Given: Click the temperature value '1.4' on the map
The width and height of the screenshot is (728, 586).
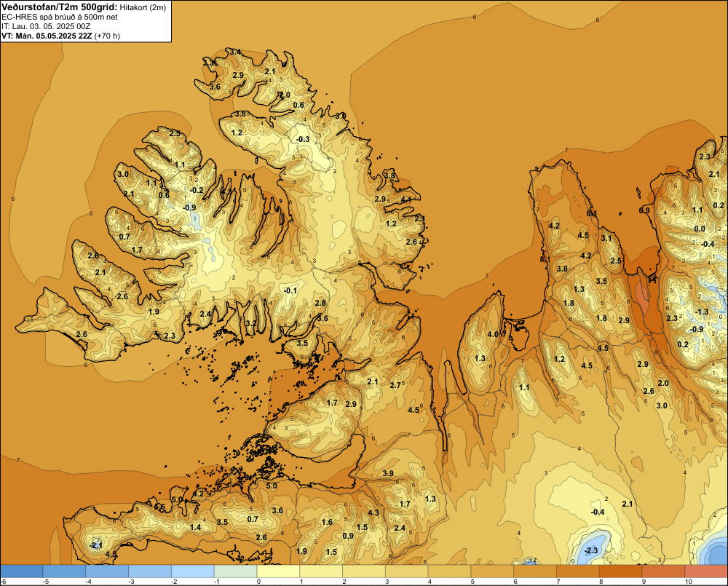Looking at the screenshot, I should 195,527.
